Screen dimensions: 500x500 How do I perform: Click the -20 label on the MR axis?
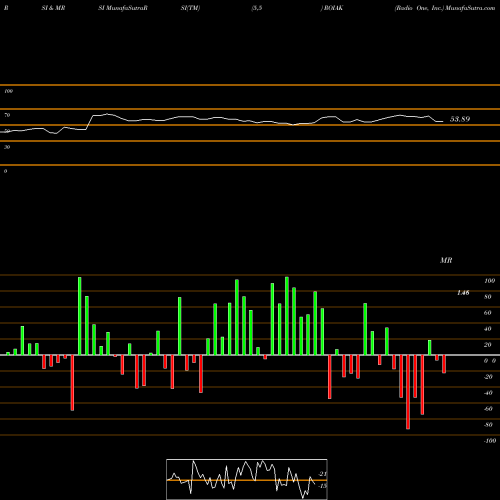[x=488, y=377]
